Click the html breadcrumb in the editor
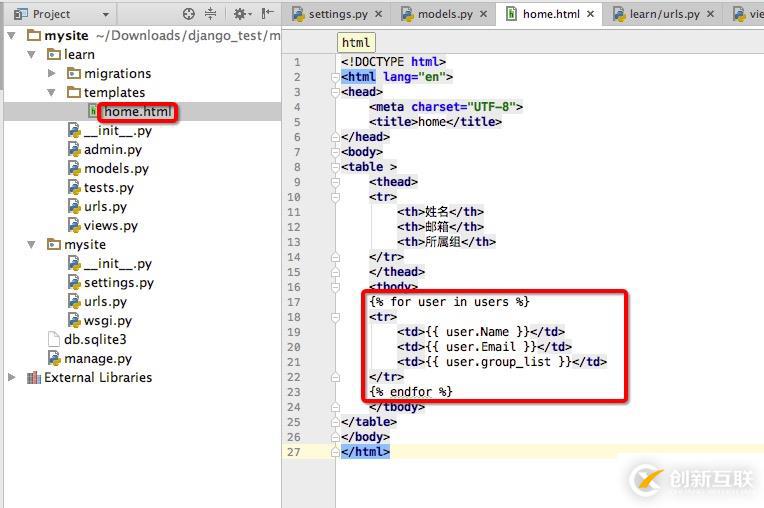This screenshot has width=764, height=508. (355, 42)
